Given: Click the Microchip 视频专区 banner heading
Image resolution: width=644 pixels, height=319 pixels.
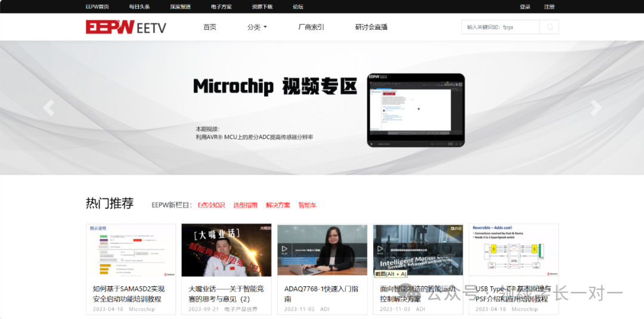Looking at the screenshot, I should (274, 86).
